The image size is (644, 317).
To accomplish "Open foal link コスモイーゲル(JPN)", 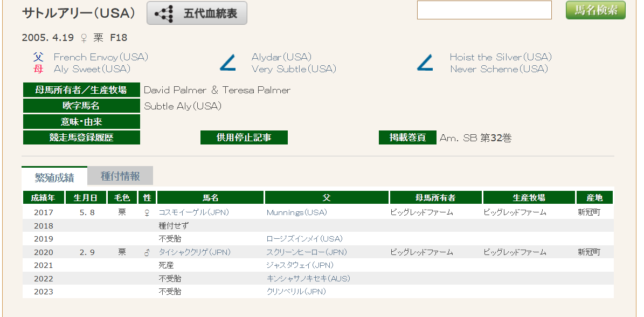I will (194, 213).
